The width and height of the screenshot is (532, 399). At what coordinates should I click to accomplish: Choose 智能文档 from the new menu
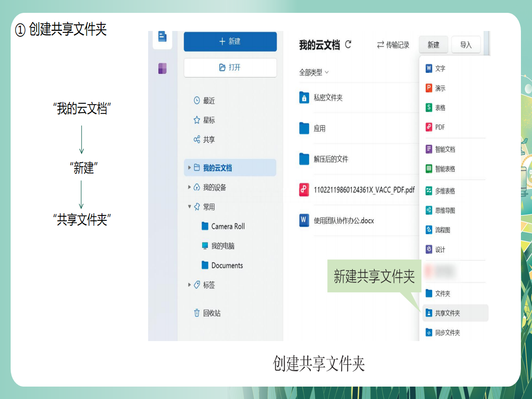pyautogui.click(x=445, y=149)
